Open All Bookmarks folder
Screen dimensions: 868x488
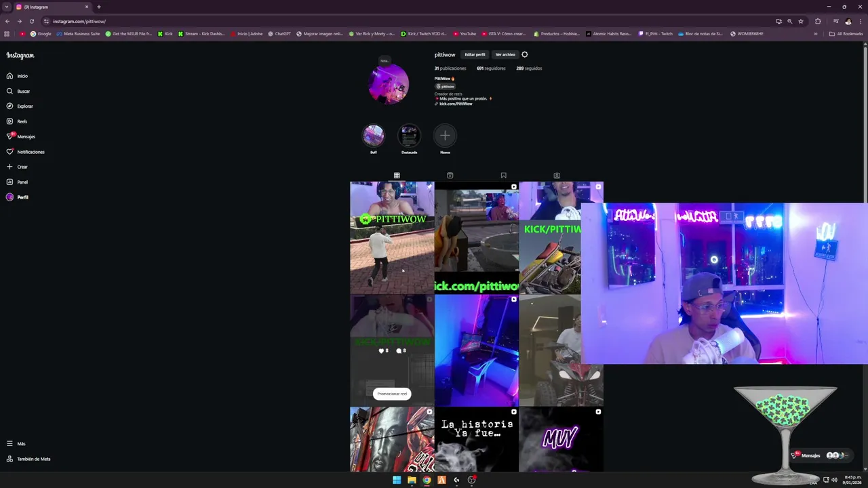(846, 34)
